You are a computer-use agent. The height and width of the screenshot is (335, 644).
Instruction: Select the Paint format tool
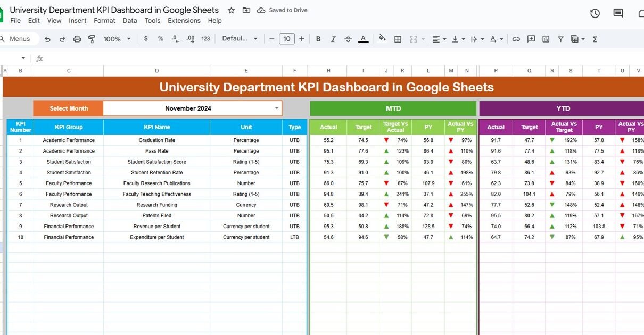92,39
